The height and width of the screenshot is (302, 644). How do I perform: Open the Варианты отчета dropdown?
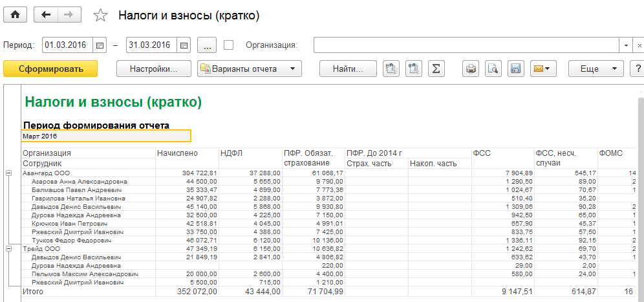click(249, 69)
